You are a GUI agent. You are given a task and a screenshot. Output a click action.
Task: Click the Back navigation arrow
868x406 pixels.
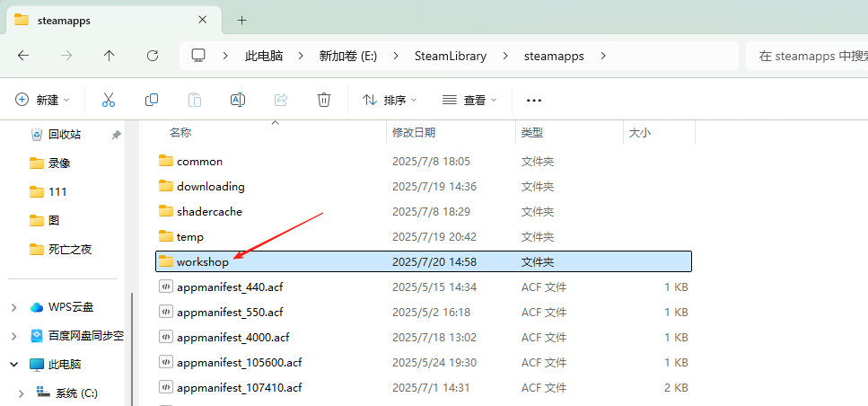click(22, 56)
